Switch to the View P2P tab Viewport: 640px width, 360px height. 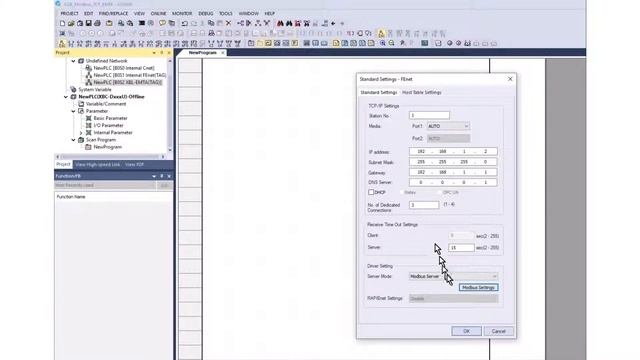point(134,164)
